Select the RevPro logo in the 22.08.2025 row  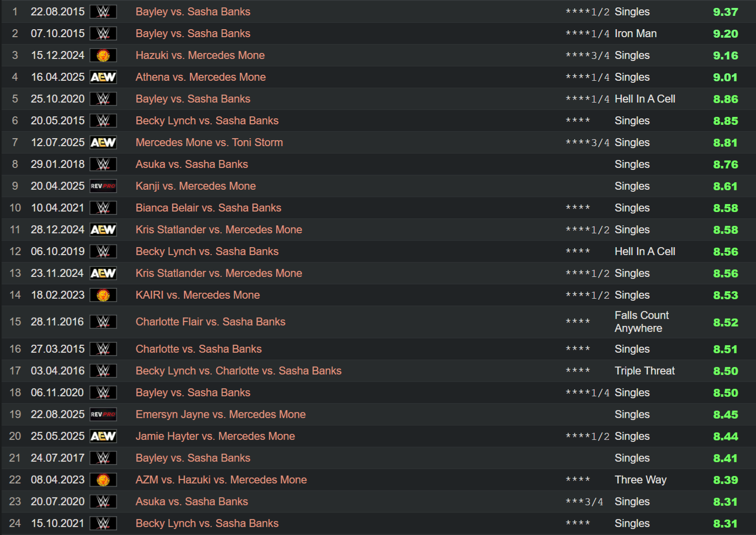pos(103,415)
